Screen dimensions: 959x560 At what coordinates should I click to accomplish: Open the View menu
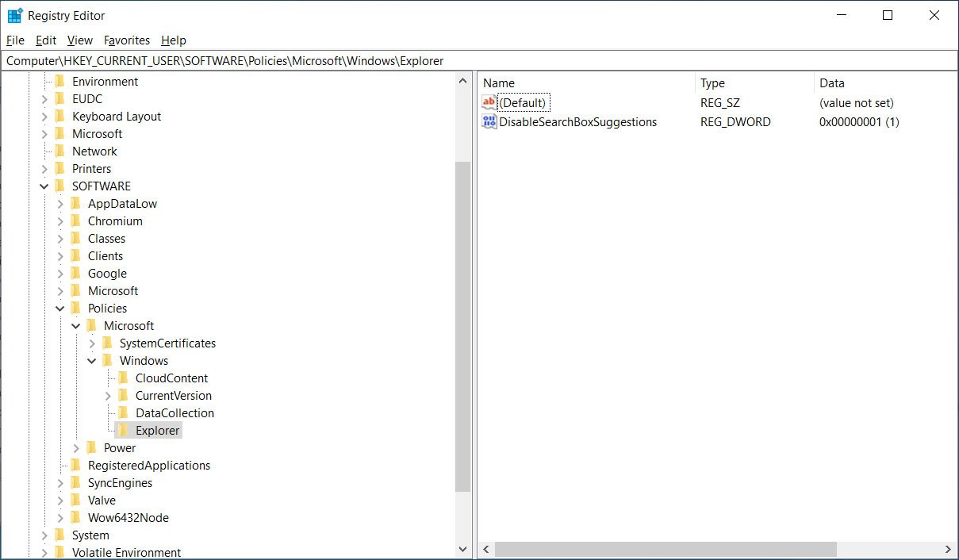coord(79,40)
